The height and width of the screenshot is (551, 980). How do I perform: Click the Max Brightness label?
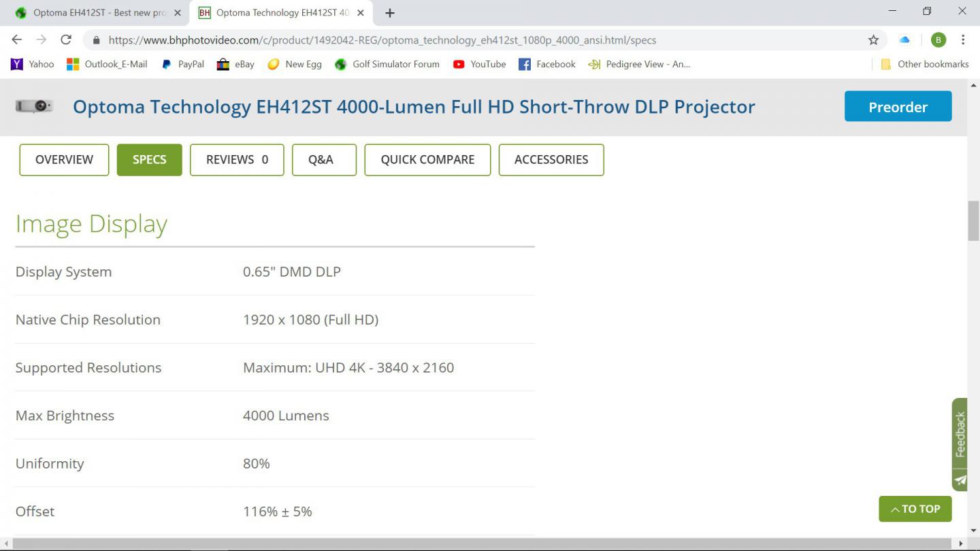click(65, 416)
